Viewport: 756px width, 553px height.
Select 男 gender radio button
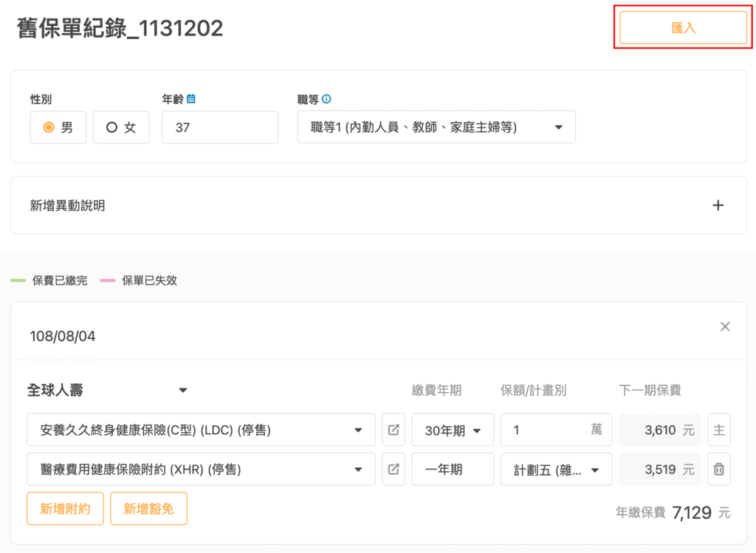pos(58,127)
